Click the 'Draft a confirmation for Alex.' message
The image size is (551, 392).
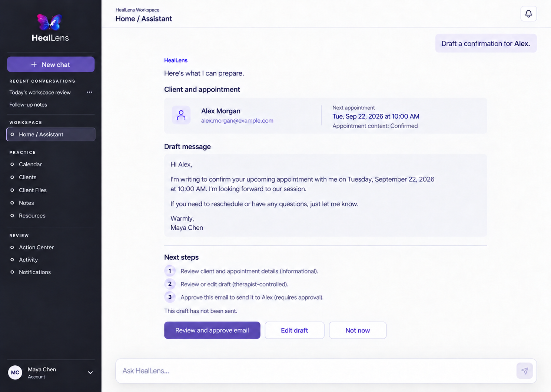pyautogui.click(x=486, y=43)
